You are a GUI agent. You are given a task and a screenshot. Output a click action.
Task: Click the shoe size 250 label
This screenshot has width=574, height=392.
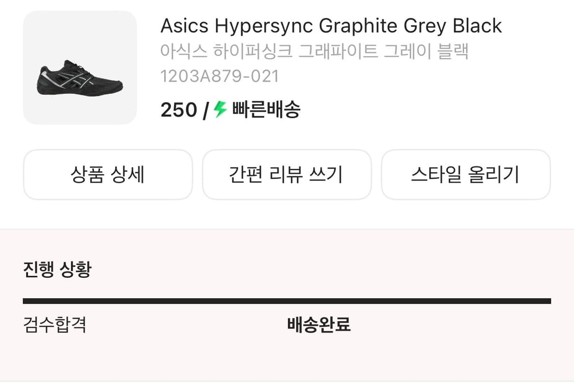[x=178, y=109]
